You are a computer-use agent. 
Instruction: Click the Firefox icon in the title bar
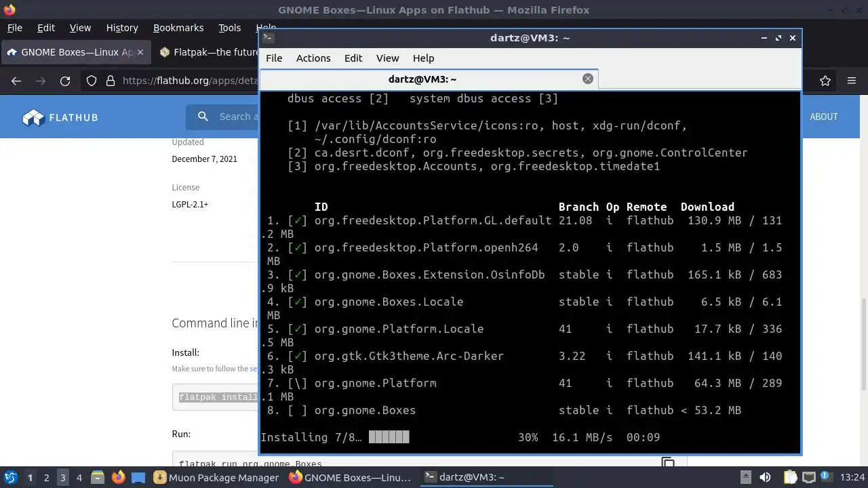(x=9, y=9)
